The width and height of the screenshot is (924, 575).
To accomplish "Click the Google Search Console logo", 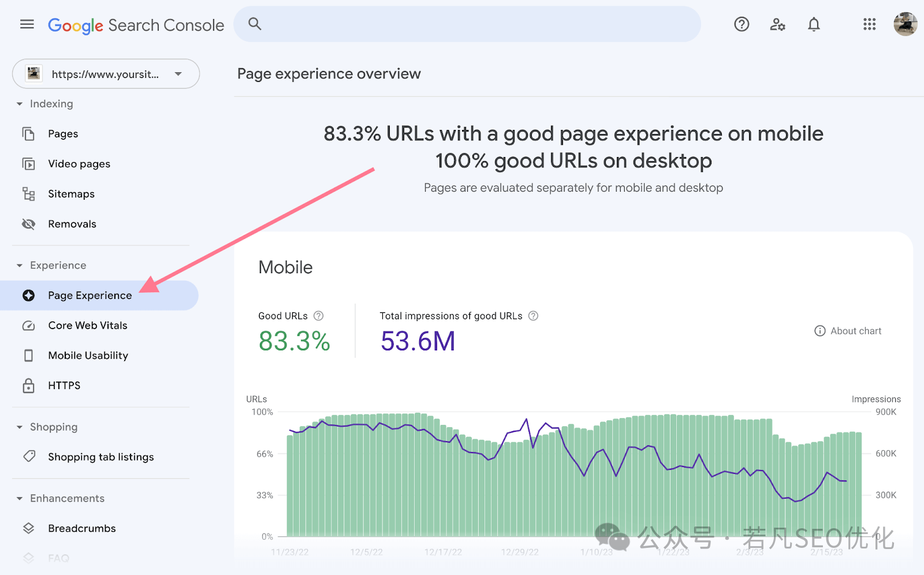I will [136, 25].
